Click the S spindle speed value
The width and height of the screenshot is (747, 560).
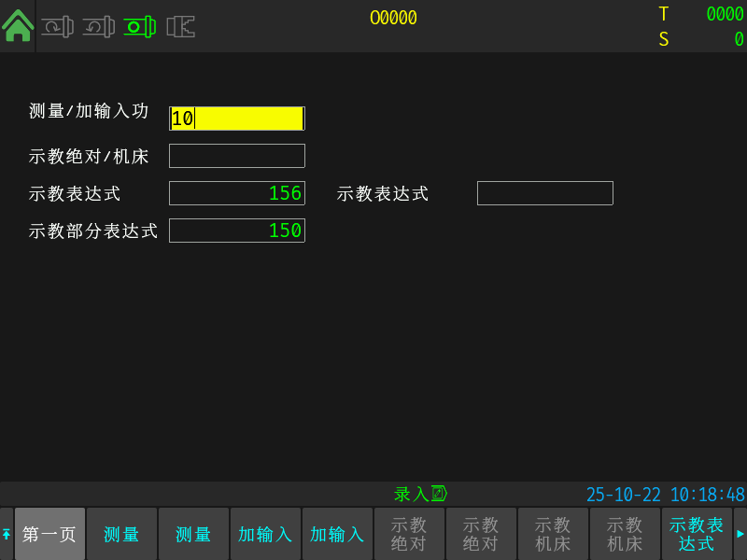(x=738, y=39)
